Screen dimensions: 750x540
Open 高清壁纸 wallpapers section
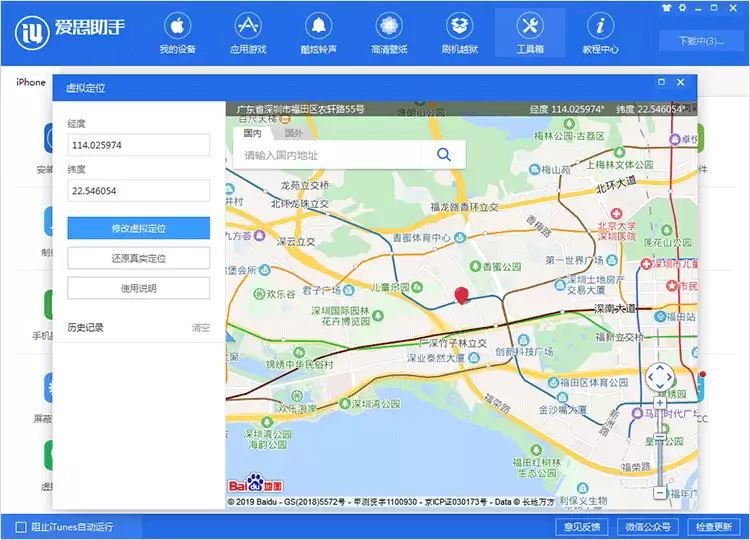coord(389,33)
